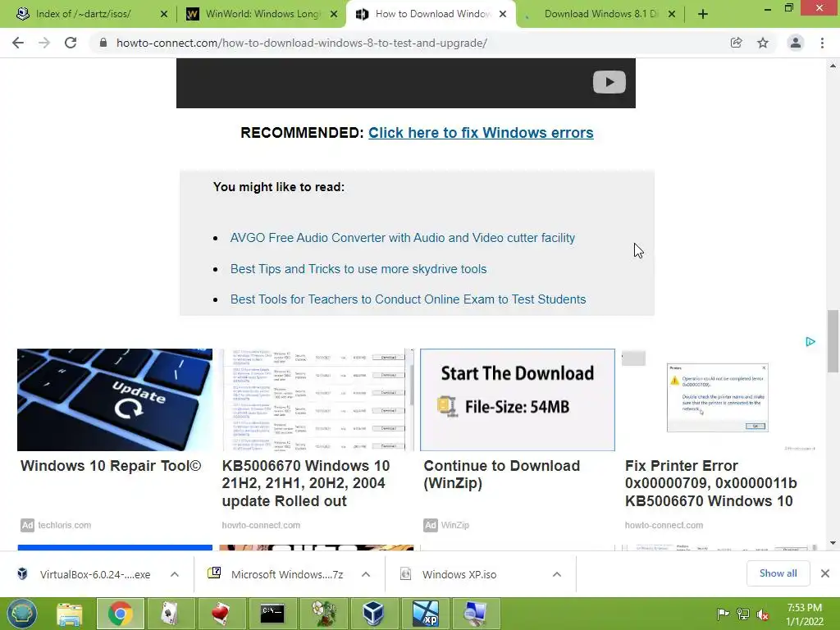Click the taskbar clock showing 7:53 PM
The width and height of the screenshot is (840, 630).
804,614
